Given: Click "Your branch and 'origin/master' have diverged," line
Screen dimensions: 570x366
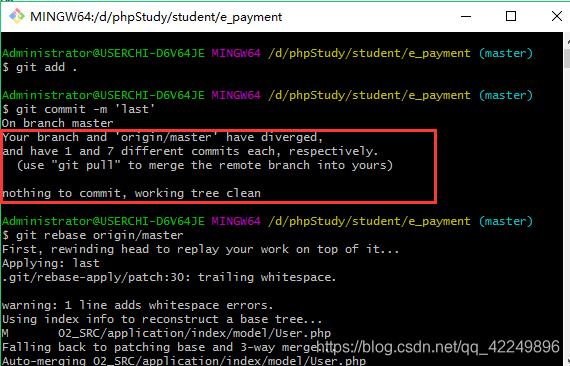Looking at the screenshot, I should click(162, 137).
